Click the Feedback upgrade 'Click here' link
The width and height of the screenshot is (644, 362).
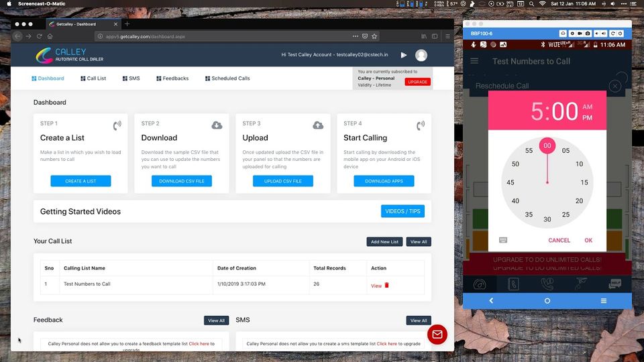pyautogui.click(x=199, y=344)
